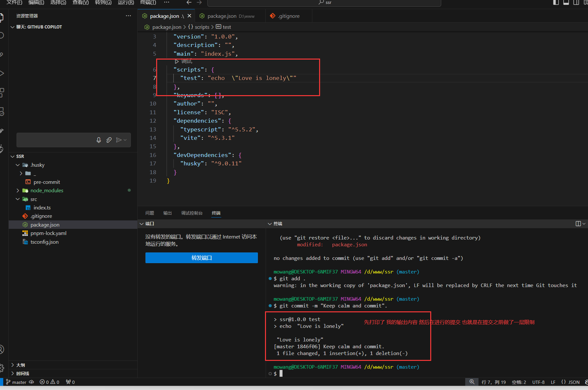Open the 终端(T) menu
Viewport: 588px width, 390px height.
point(148,3)
